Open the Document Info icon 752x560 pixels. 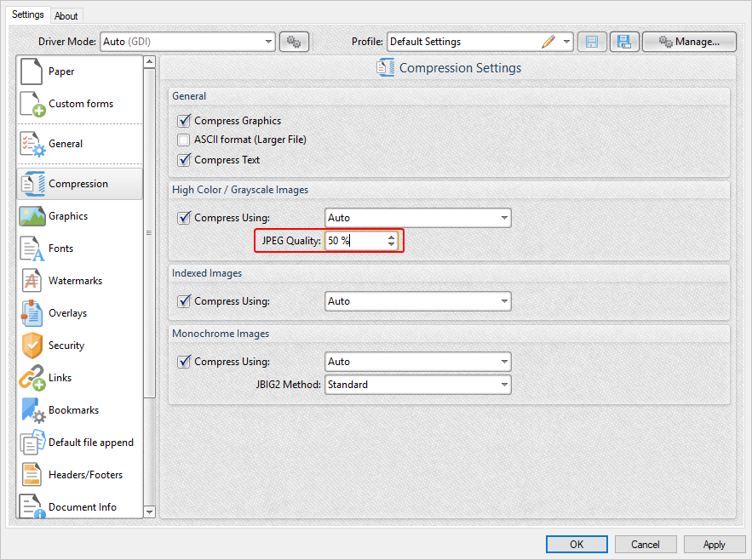pyautogui.click(x=32, y=506)
